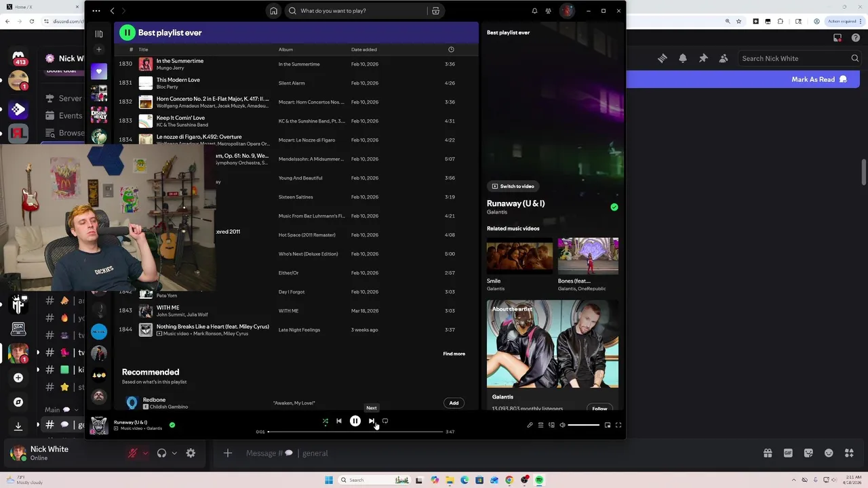Open album Late Night Feelings link
Image resolution: width=868 pixels, height=488 pixels.
point(299,330)
